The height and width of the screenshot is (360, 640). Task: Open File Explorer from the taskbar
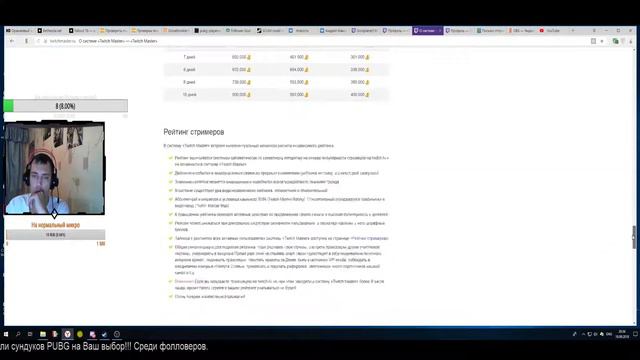pyautogui.click(x=42, y=334)
